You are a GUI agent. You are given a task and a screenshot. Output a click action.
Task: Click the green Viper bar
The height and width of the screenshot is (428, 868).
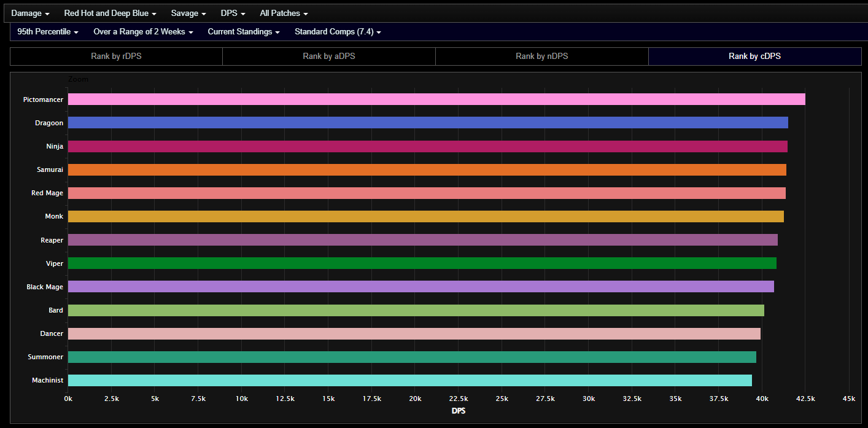click(422, 263)
